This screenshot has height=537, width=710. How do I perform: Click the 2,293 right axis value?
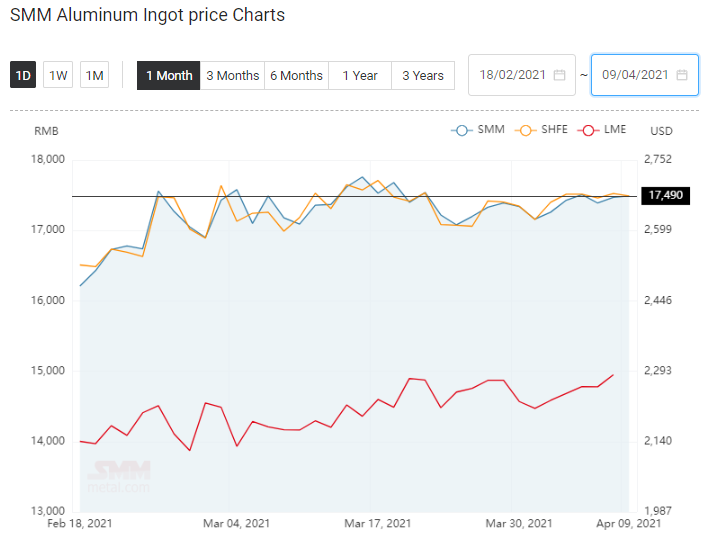(x=658, y=371)
